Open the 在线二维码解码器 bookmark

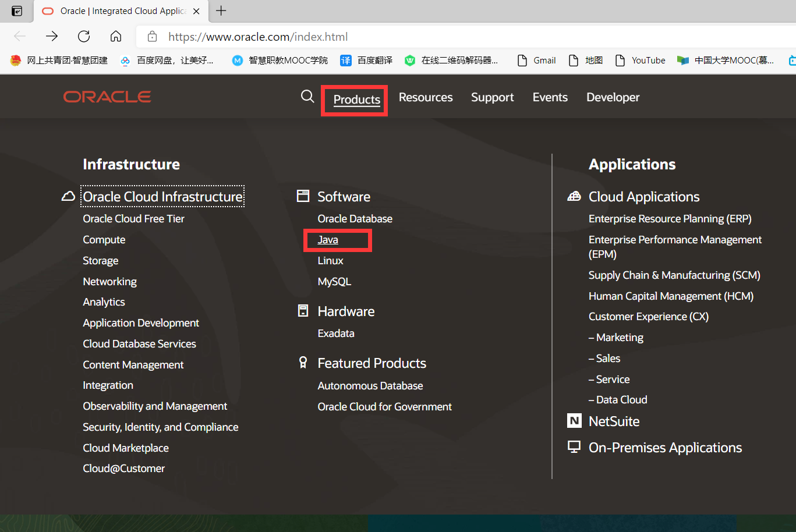[451, 61]
